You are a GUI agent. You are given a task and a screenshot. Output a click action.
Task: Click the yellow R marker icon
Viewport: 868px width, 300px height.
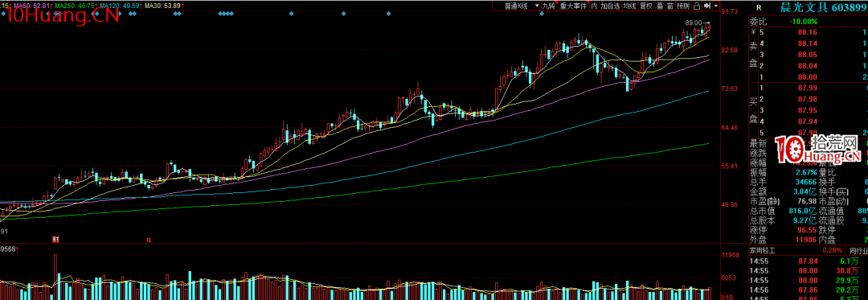(759, 8)
